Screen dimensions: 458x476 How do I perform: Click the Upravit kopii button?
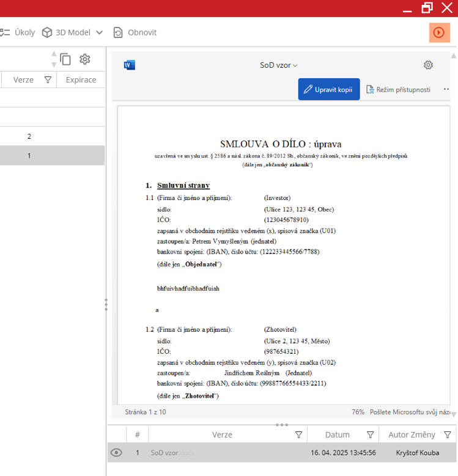pos(329,89)
